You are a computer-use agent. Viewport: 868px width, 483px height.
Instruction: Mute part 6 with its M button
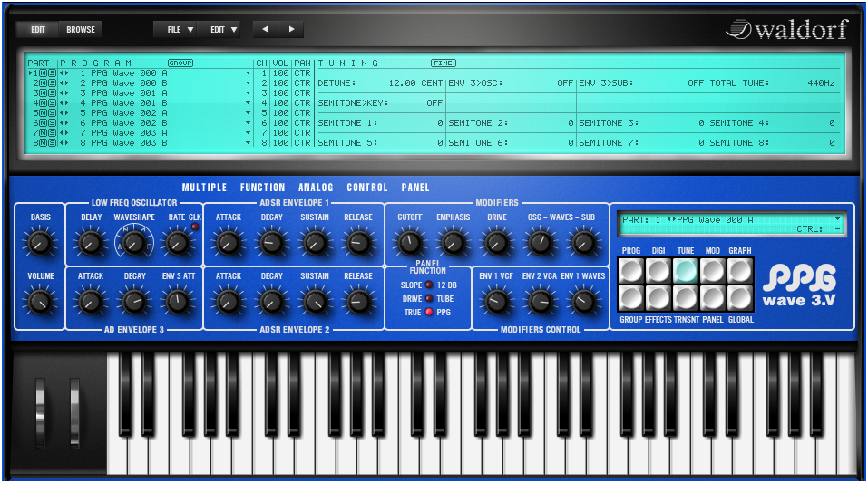coord(44,123)
